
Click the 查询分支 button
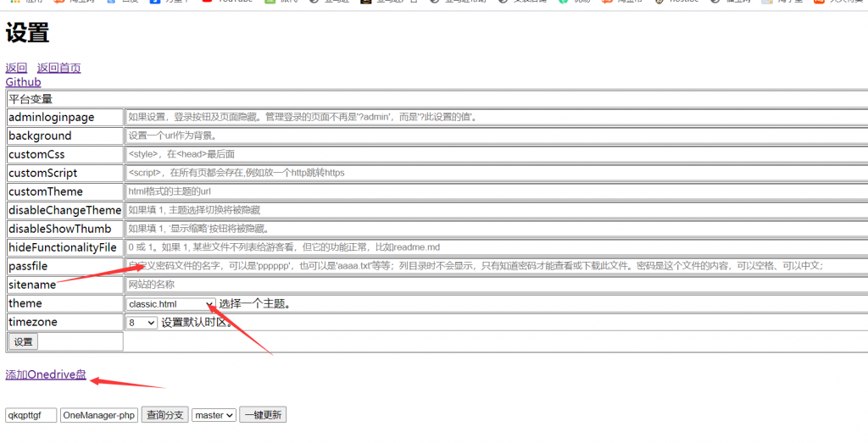[x=164, y=415]
